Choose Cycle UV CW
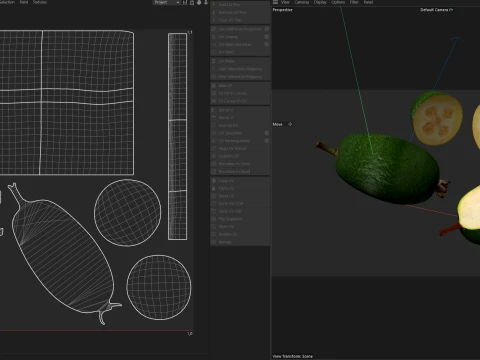 coord(240,211)
